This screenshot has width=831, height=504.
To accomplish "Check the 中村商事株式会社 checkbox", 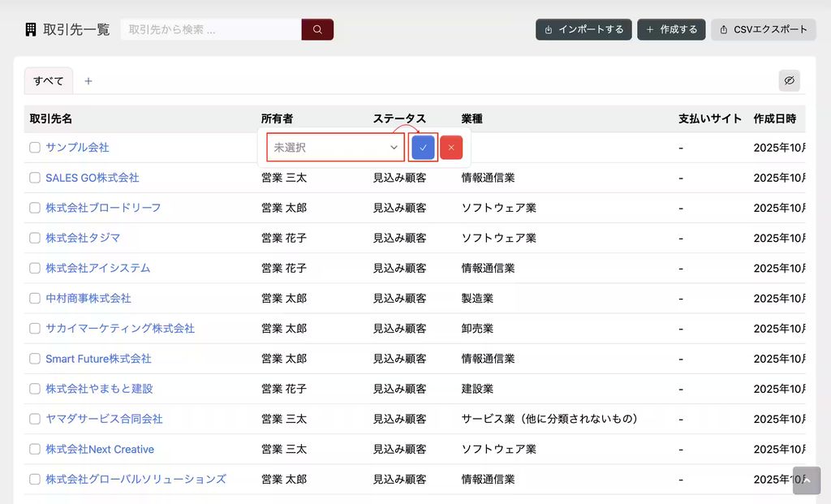I will click(35, 299).
